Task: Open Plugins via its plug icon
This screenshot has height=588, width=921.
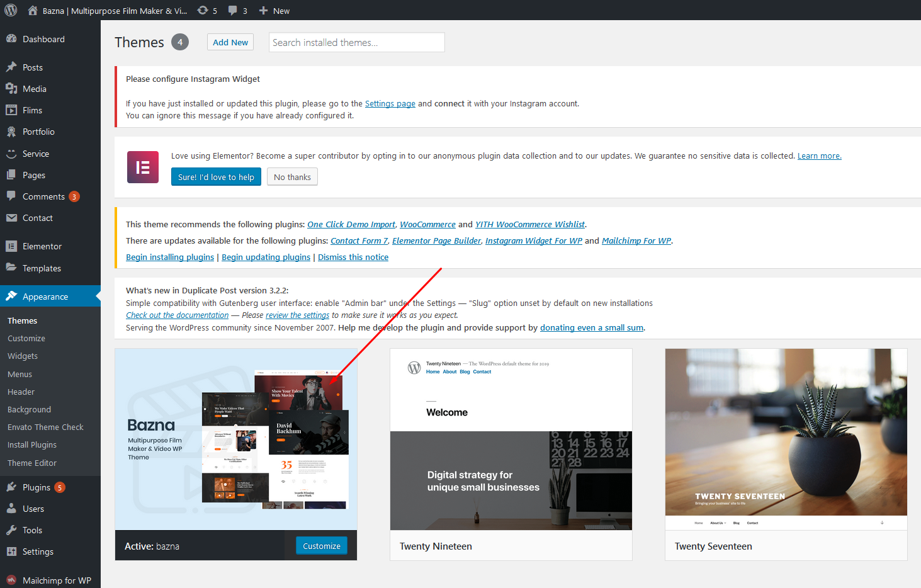Action: pyautogui.click(x=11, y=487)
